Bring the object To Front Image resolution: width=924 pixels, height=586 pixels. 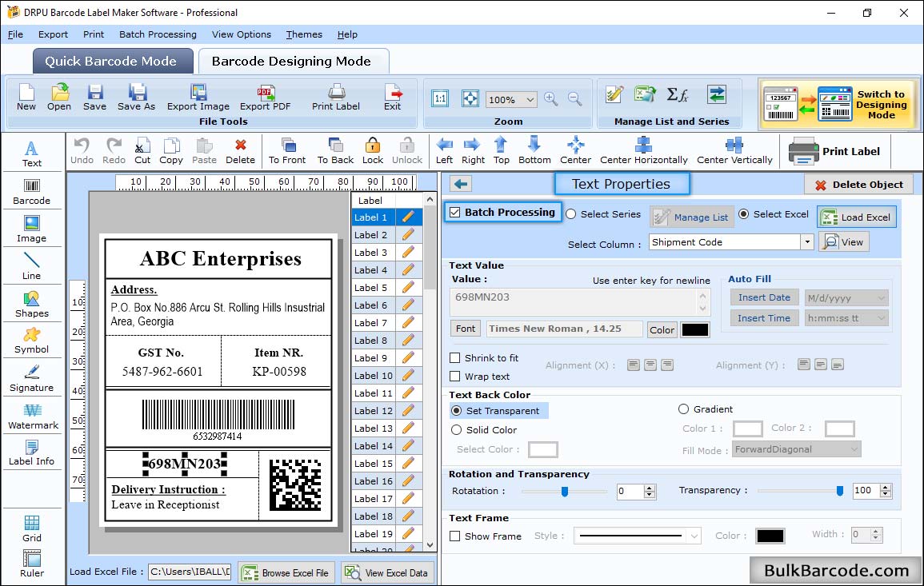tap(287, 151)
